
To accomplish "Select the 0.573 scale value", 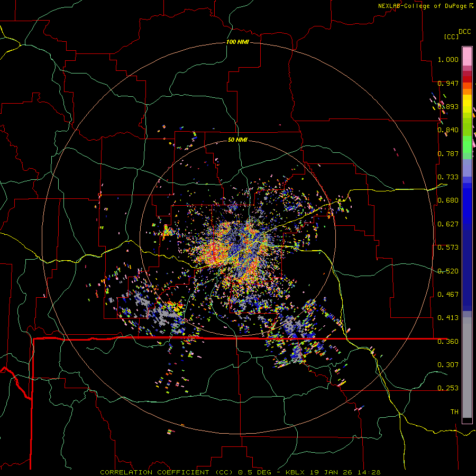I will point(448,248).
